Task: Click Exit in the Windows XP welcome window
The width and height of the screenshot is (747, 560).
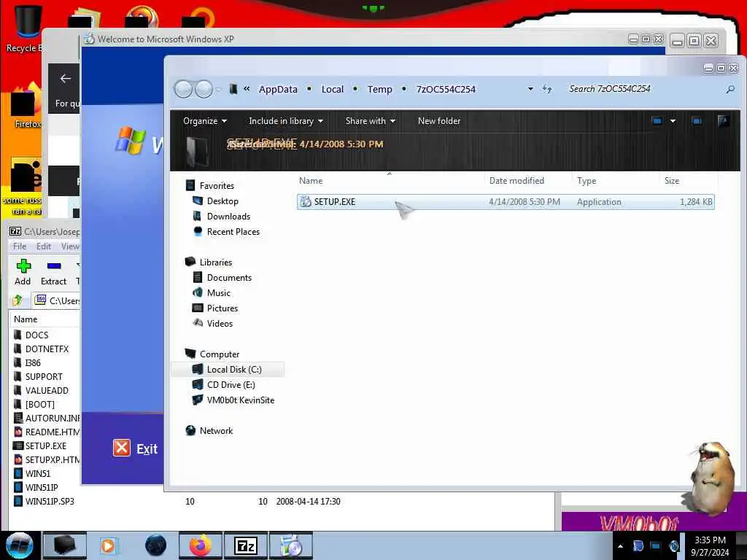Action: pos(135,448)
